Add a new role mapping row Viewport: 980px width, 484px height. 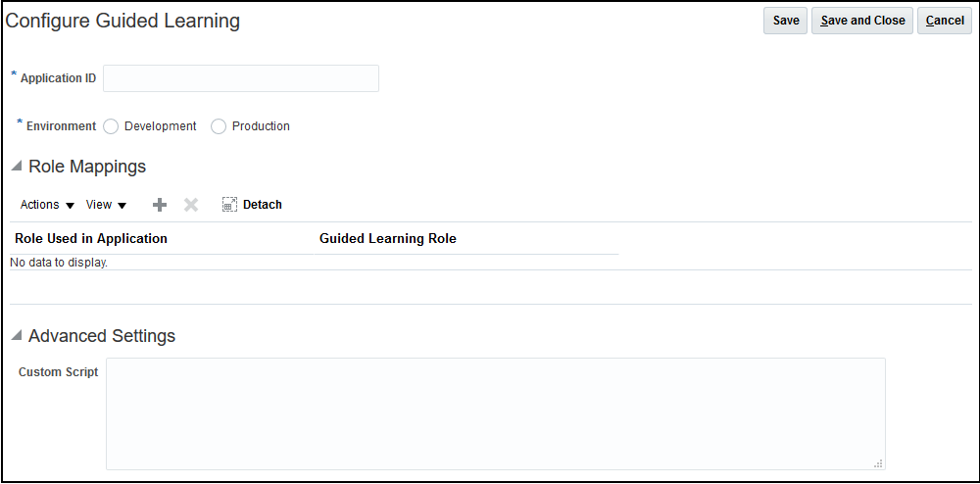pyautogui.click(x=160, y=205)
